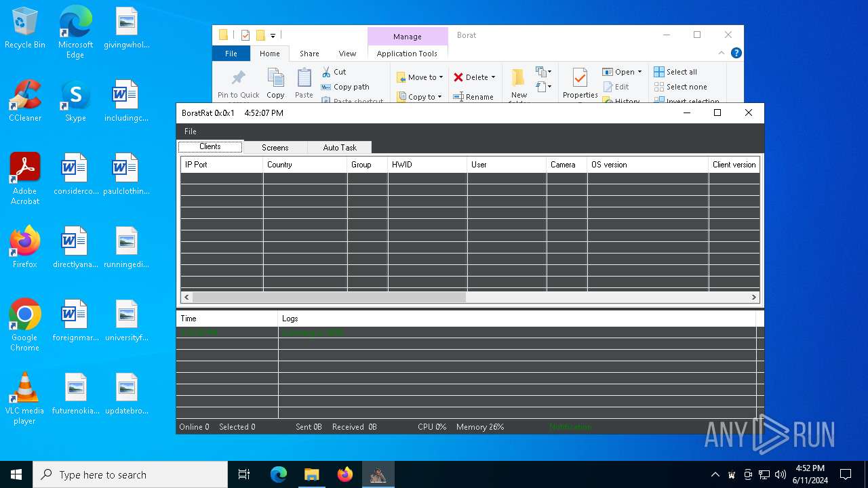The image size is (868, 488).
Task: Click Quick Access properties checkmark icon
Action: click(x=245, y=35)
